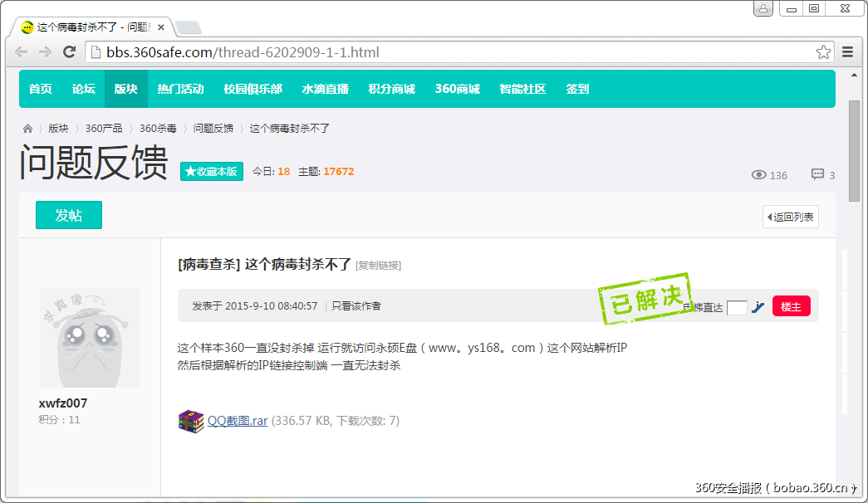
Task: Click the green 发帖 post button
Action: (x=68, y=214)
